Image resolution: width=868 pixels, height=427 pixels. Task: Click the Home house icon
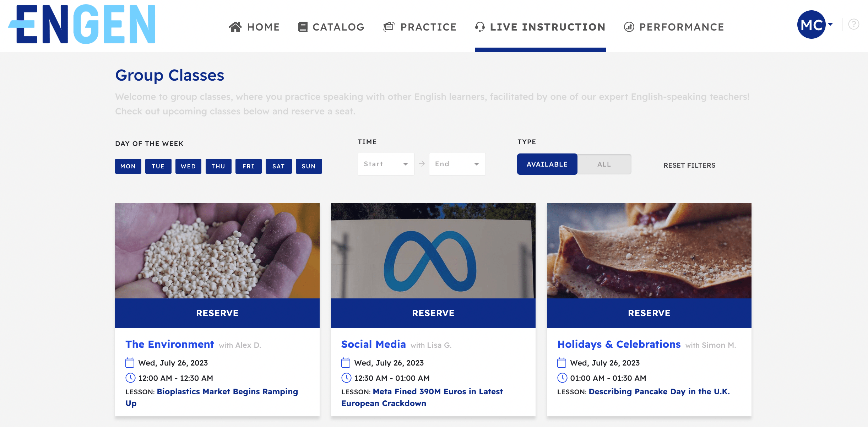click(235, 27)
